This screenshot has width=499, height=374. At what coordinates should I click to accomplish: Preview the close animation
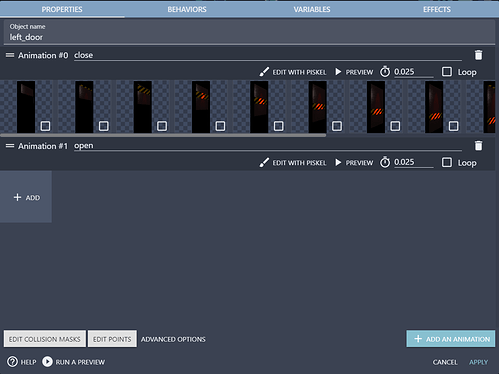point(354,72)
